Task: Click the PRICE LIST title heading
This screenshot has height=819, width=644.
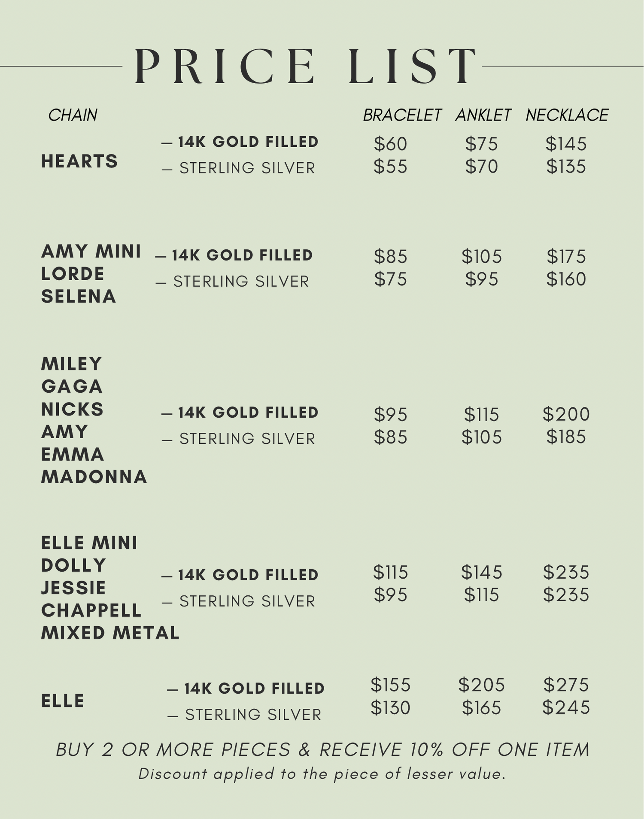Action: click(305, 67)
